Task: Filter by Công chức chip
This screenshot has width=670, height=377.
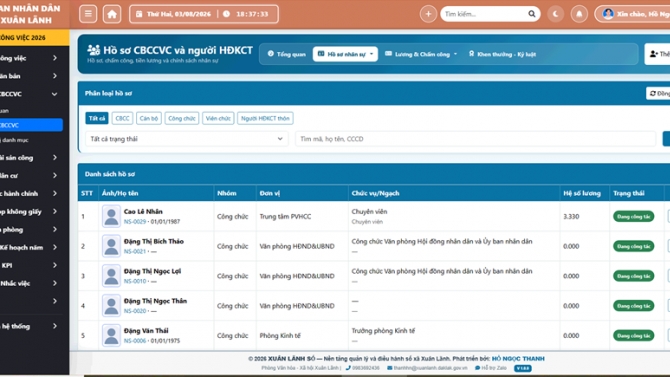Action: tap(182, 118)
